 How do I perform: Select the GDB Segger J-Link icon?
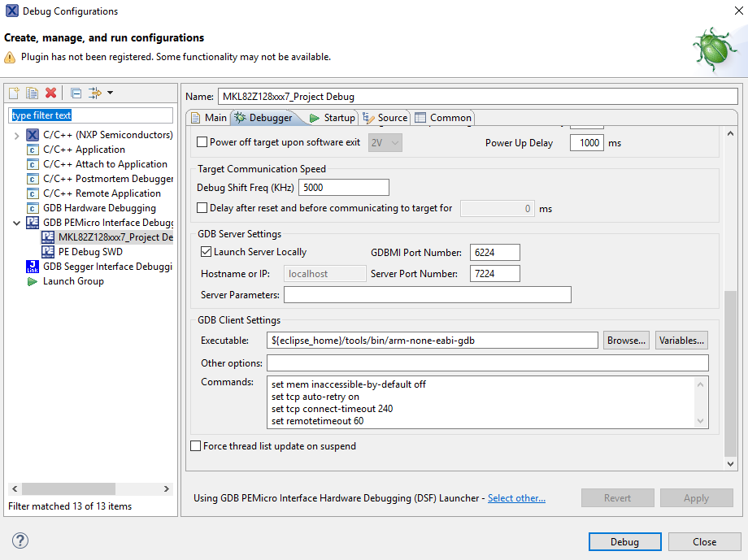pos(33,267)
